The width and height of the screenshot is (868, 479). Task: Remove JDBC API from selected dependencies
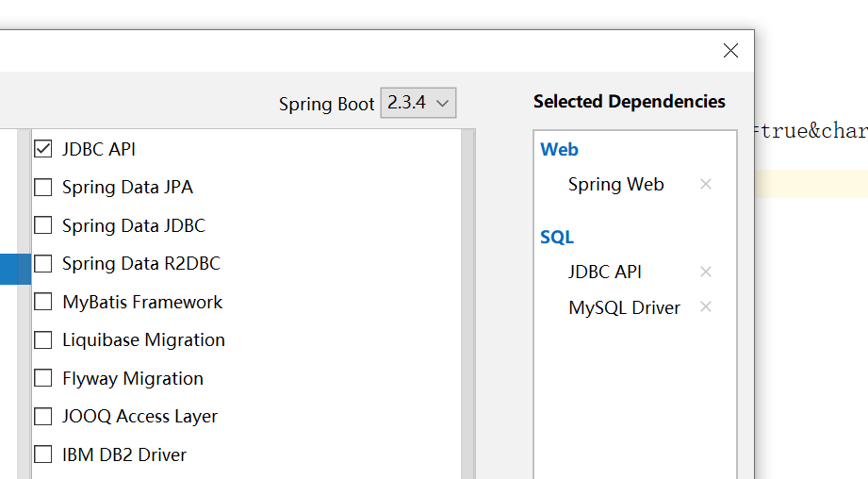tap(705, 272)
